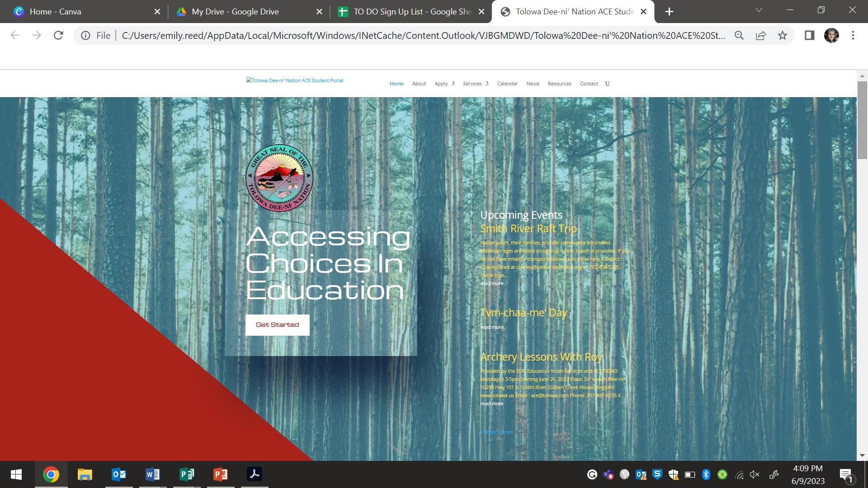The image size is (868, 488).
Task: Open the Chrome three-dot menu
Action: click(x=853, y=35)
